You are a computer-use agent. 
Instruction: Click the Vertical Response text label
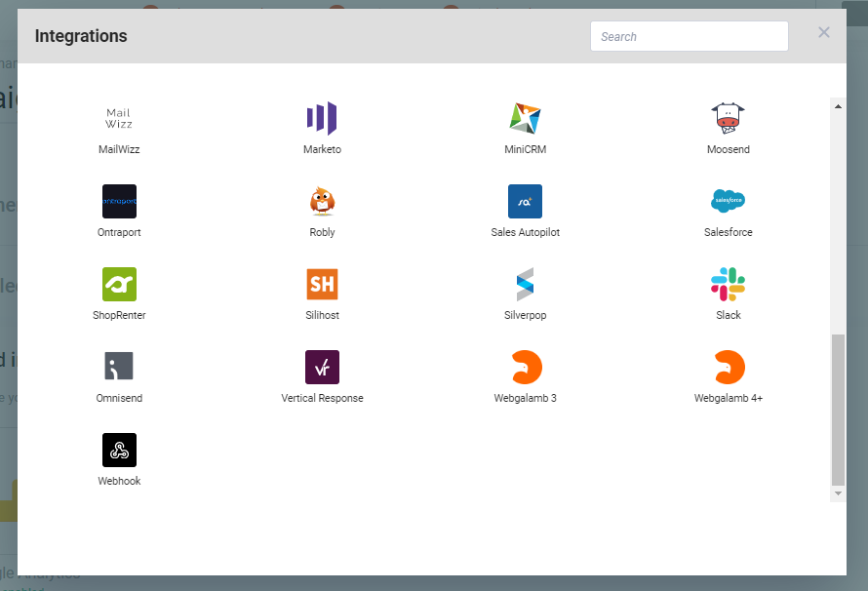click(322, 399)
